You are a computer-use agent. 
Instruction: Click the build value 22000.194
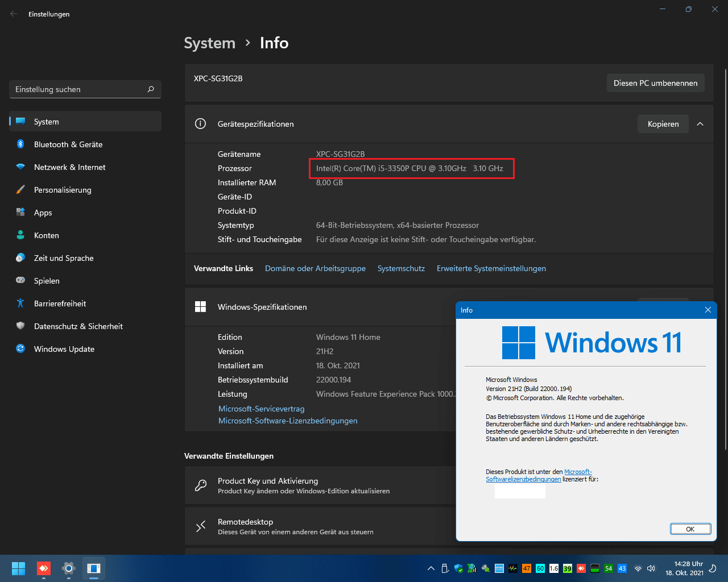click(333, 380)
